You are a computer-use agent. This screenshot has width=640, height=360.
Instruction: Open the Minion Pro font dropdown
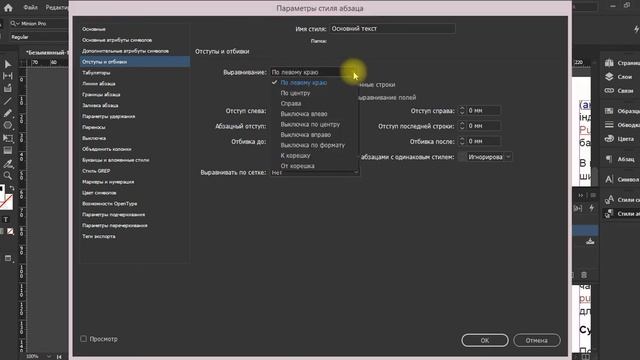coord(39,24)
